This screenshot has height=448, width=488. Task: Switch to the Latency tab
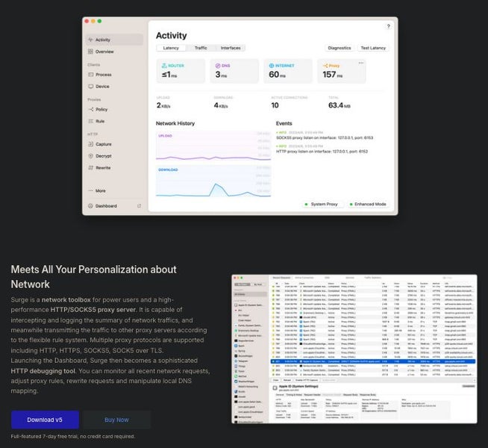[x=171, y=48]
